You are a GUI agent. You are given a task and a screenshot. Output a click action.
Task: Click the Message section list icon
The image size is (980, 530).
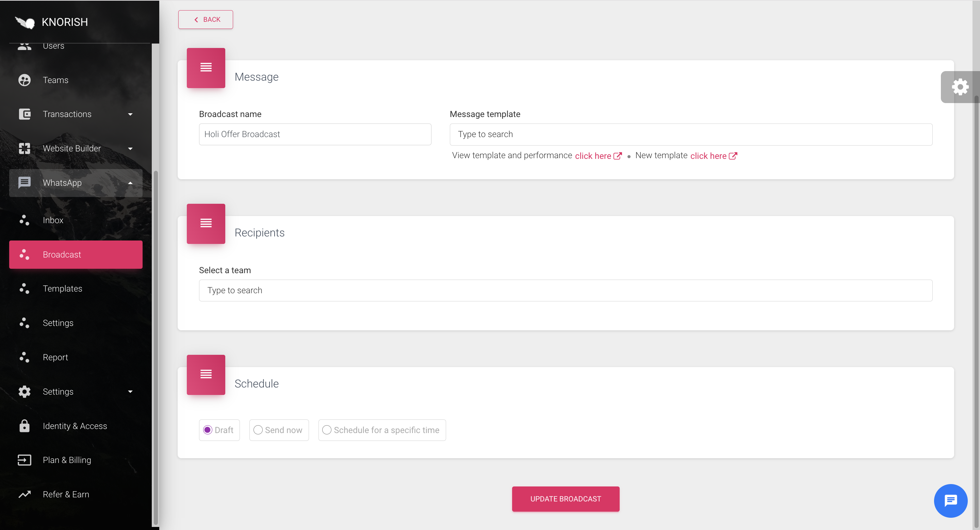[x=206, y=68]
